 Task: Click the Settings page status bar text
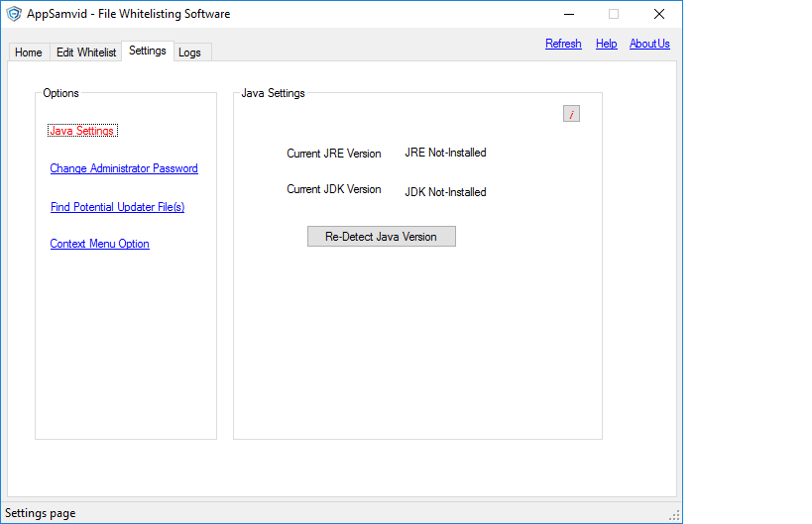(x=41, y=513)
